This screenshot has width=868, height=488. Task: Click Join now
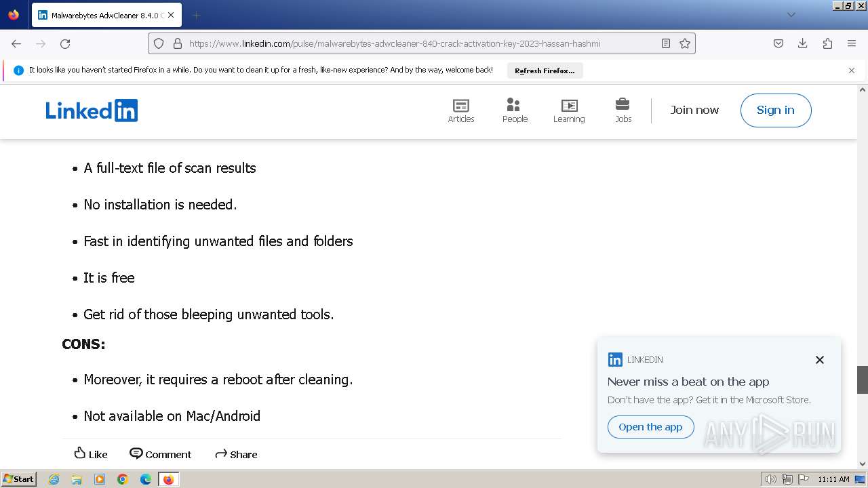pyautogui.click(x=694, y=110)
